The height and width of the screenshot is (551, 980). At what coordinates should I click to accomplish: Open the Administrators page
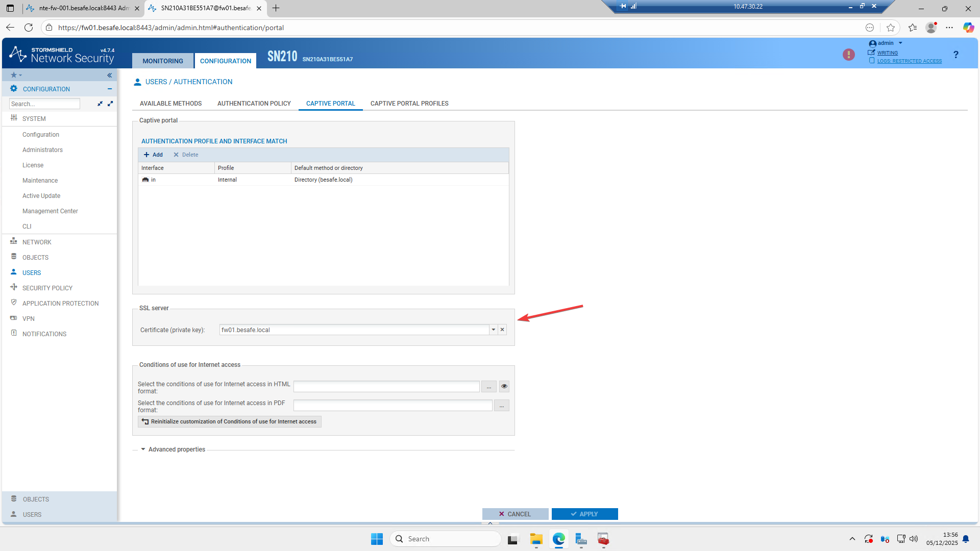(42, 150)
